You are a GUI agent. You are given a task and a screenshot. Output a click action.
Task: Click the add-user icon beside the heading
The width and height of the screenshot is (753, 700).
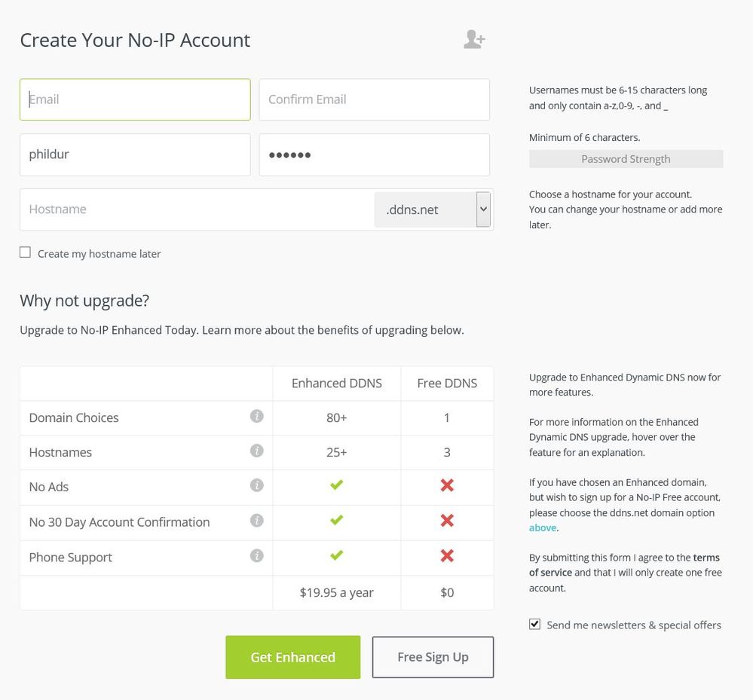coord(474,39)
